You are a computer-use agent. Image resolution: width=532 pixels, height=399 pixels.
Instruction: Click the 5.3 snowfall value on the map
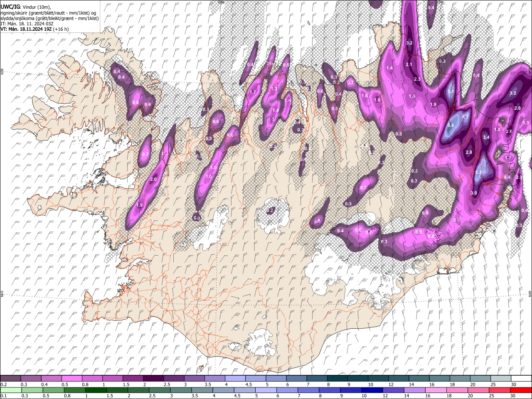pyautogui.click(x=478, y=172)
